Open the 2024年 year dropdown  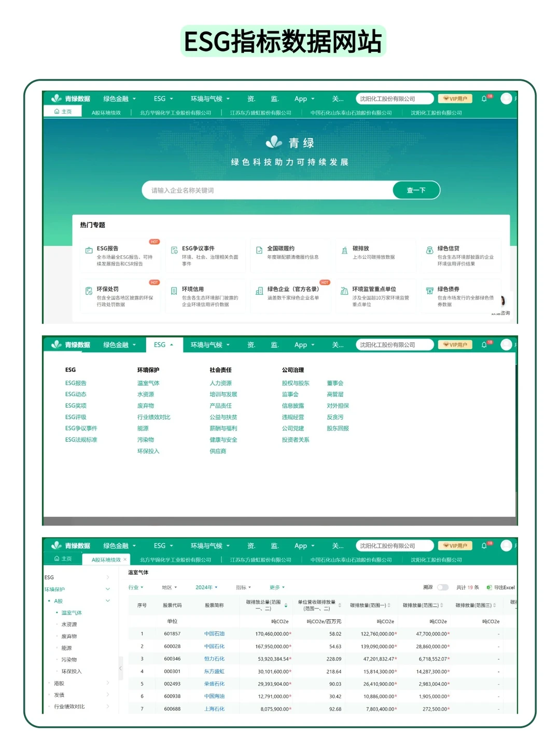click(x=206, y=587)
